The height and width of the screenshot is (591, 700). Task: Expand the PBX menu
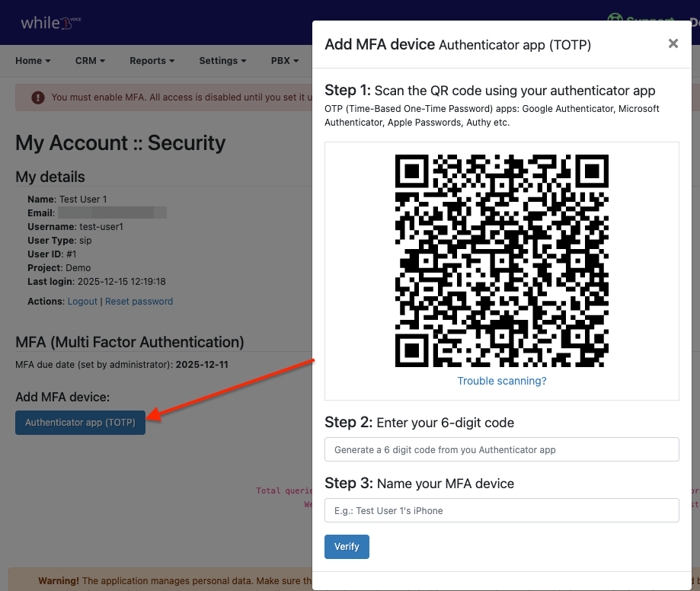tap(284, 61)
